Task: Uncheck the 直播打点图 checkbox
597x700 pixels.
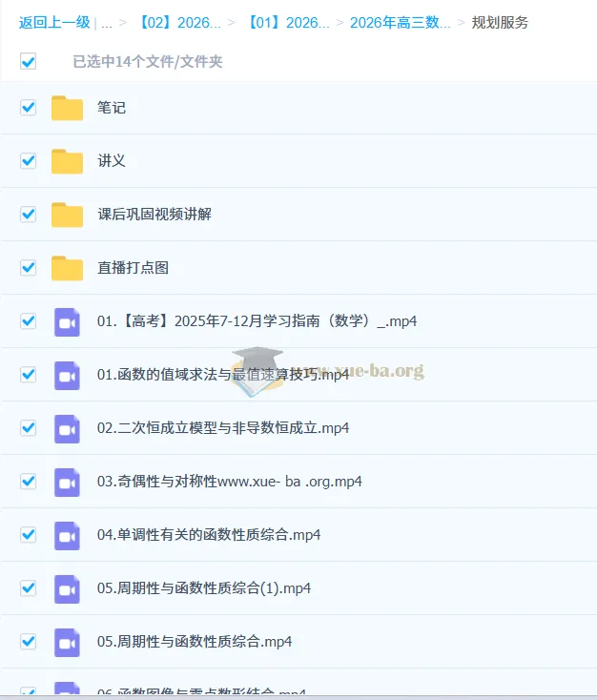Action: click(28, 267)
